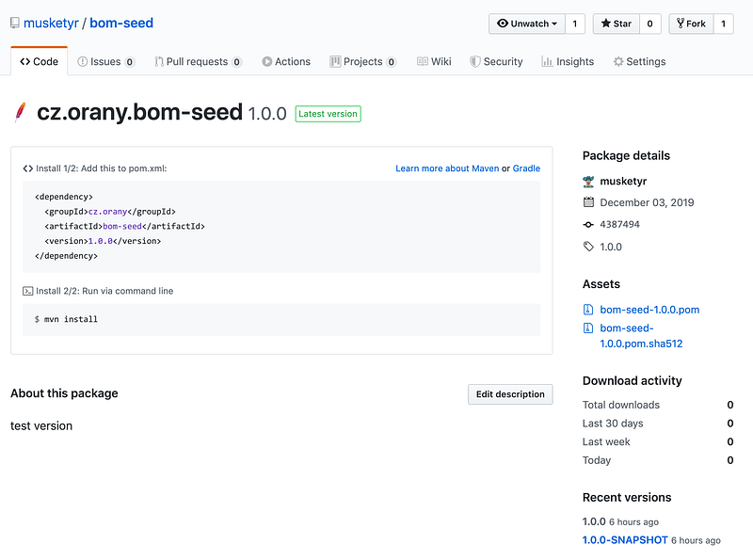This screenshot has width=753, height=560.
Task: Open the Pull requests tab
Action: click(198, 61)
